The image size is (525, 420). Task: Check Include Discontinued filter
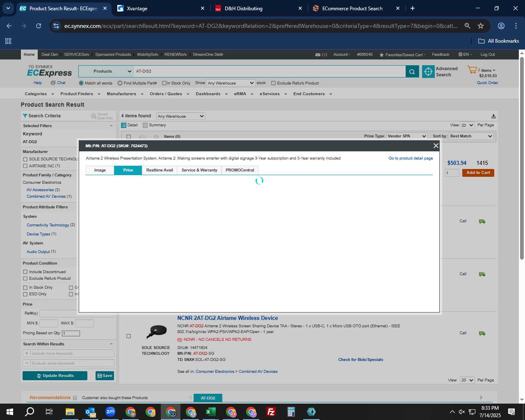tap(25, 272)
